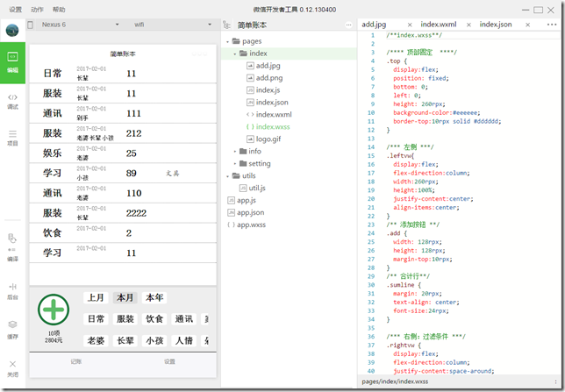Tap the green plus add-record button
565x392 pixels.
[54, 310]
